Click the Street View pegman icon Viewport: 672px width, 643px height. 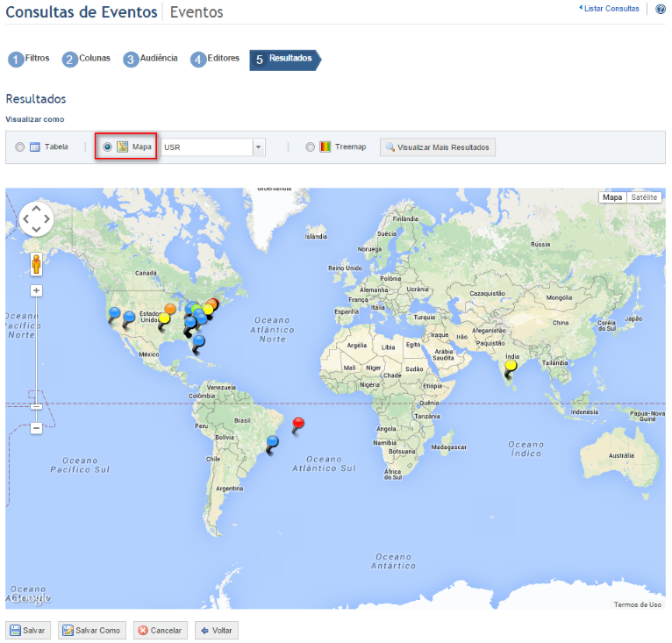pyautogui.click(x=37, y=264)
